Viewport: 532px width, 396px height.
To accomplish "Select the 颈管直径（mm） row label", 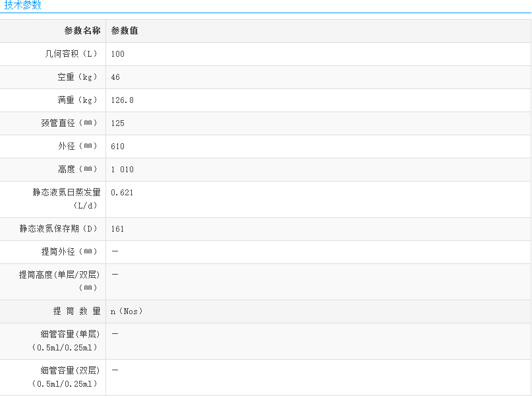I will click(71, 123).
